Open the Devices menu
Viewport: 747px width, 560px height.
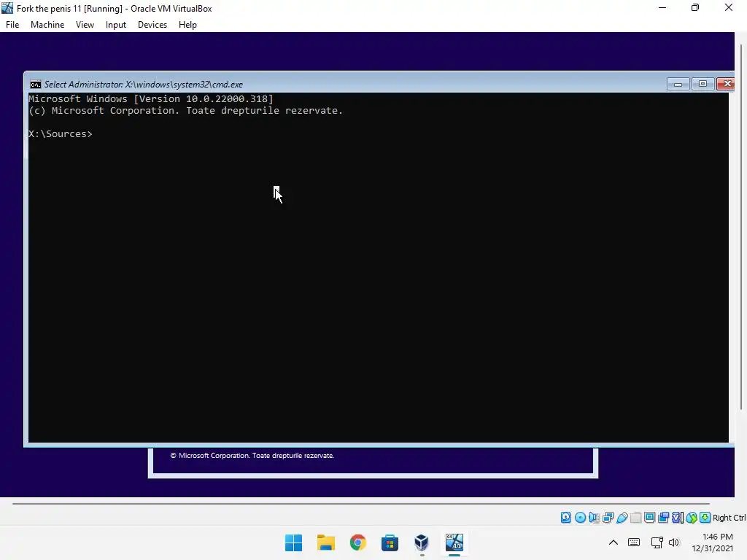[152, 25]
